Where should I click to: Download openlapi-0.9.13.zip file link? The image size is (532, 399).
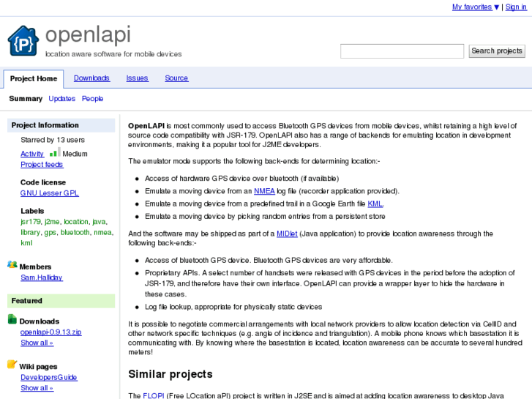coord(51,332)
